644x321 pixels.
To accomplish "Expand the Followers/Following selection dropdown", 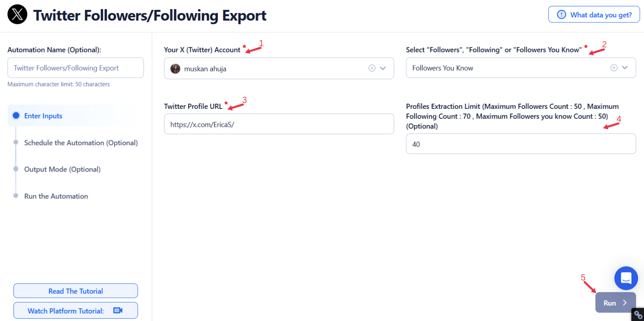I will coord(625,68).
